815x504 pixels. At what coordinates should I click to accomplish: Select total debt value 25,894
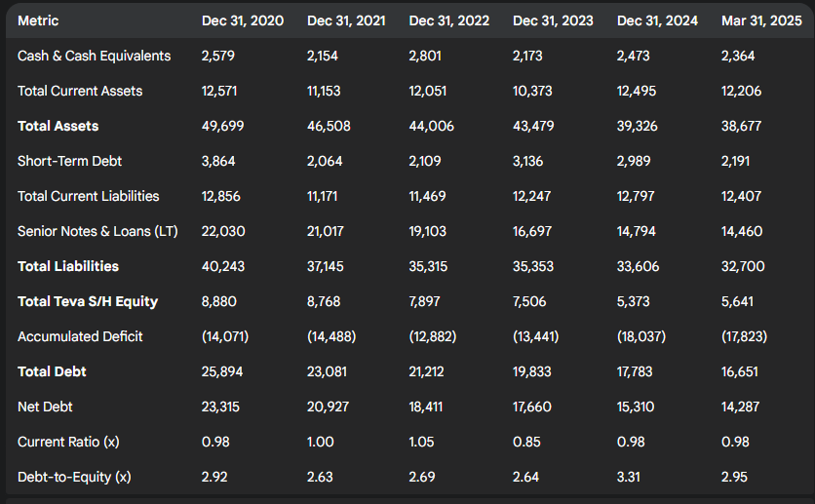pyautogui.click(x=222, y=371)
